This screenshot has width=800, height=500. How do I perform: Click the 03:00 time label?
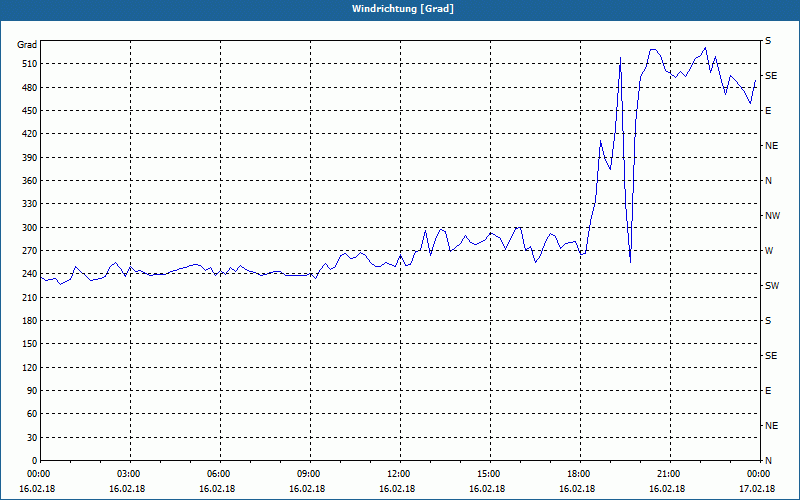coord(130,474)
